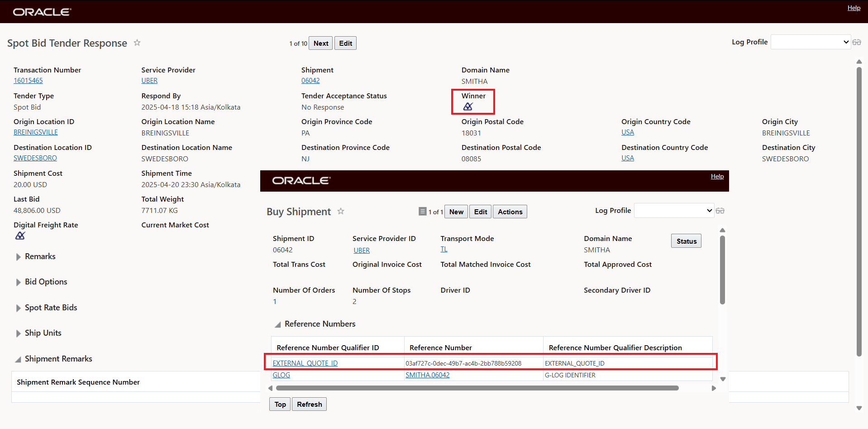
Task: Click the glasses icon beside Buy Shipment Log Profile
Action: [x=720, y=211]
